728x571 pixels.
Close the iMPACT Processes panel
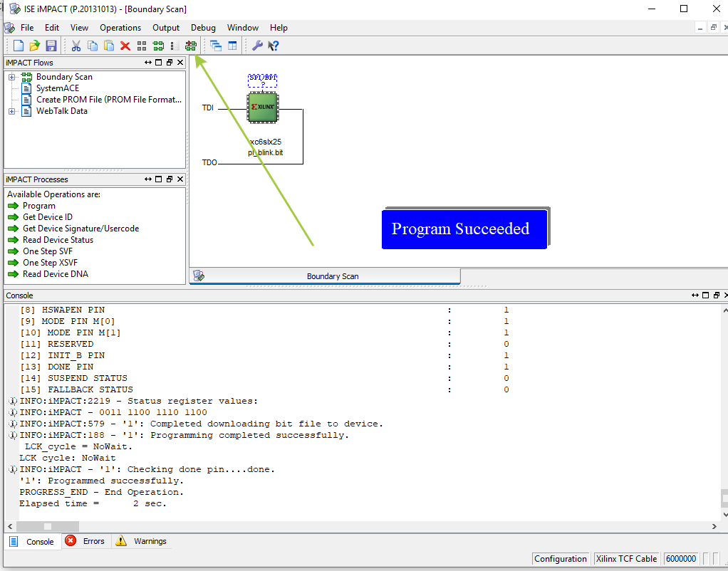tap(180, 179)
